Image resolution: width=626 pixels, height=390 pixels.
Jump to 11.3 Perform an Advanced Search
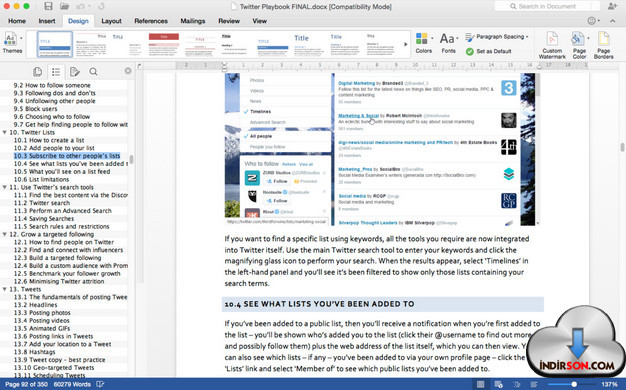62,210
